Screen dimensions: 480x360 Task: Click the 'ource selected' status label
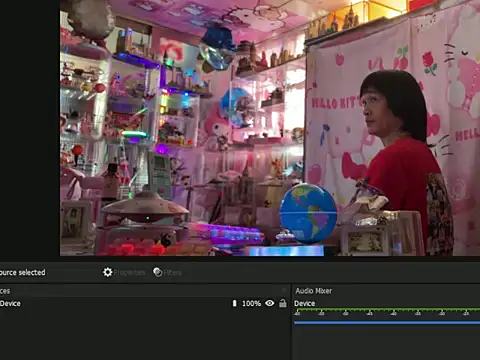pyautogui.click(x=22, y=272)
